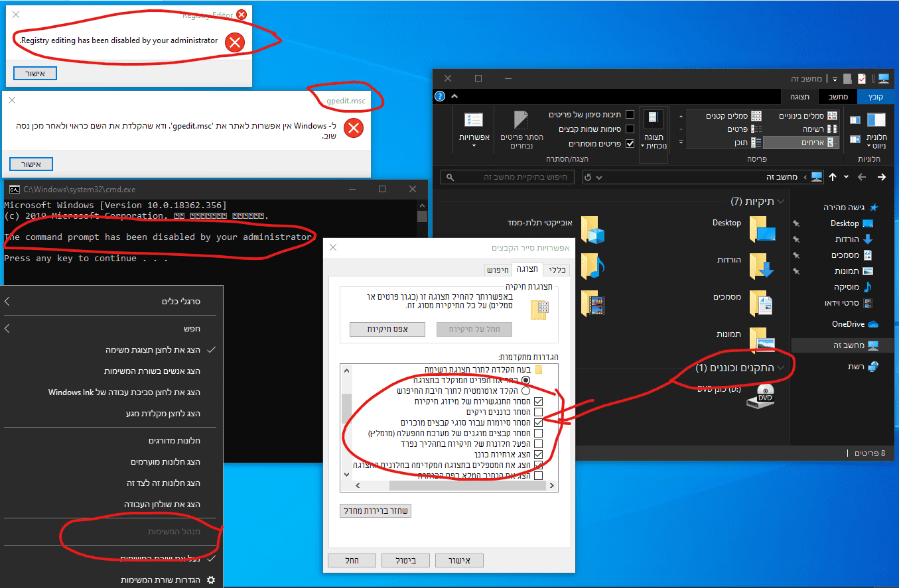Go up one folder level in Explorer
Image resolution: width=899 pixels, height=588 pixels.
pyautogui.click(x=833, y=177)
